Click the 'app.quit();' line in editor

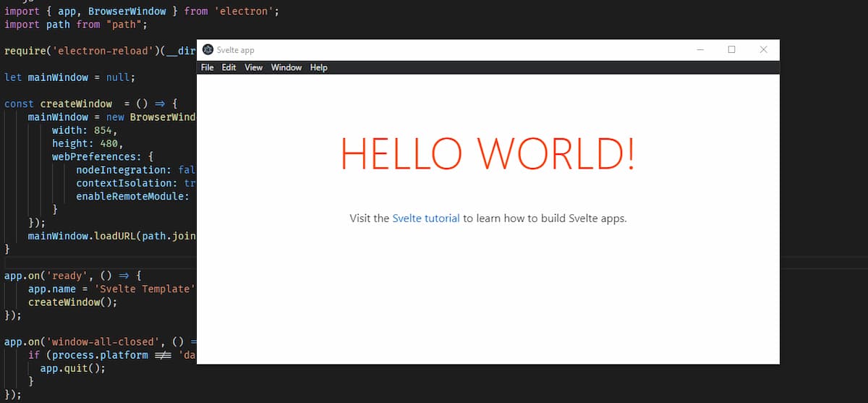point(72,368)
